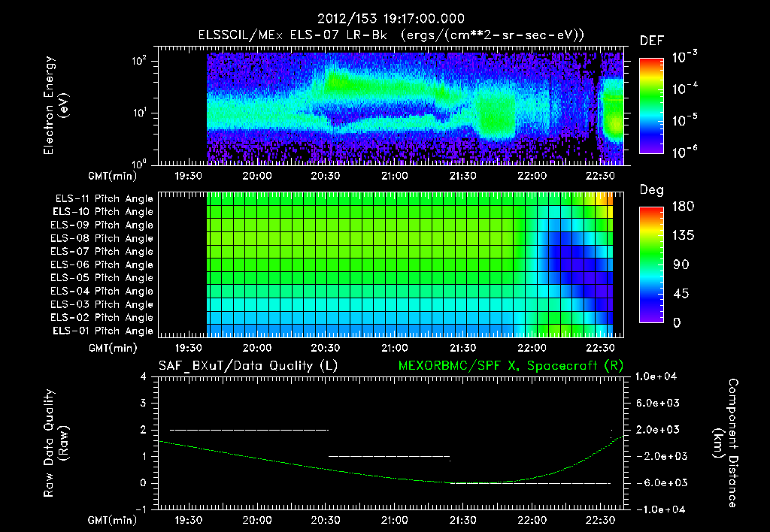Click the 21:00 tick label under spectrogram

tap(394, 176)
